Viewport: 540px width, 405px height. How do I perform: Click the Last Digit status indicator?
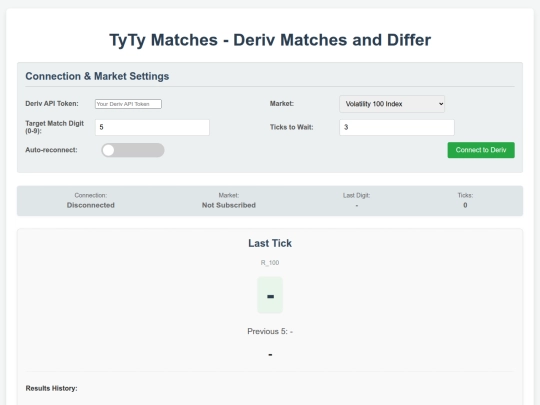point(356,200)
